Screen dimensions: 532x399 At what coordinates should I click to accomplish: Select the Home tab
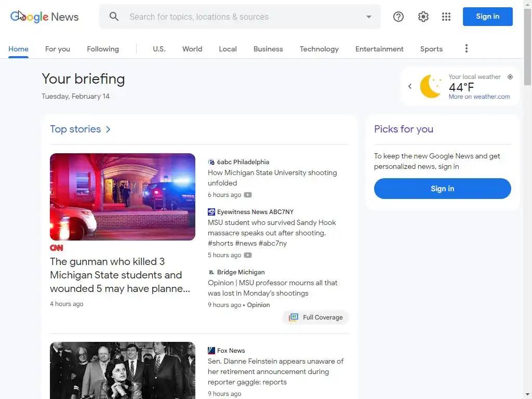18,49
